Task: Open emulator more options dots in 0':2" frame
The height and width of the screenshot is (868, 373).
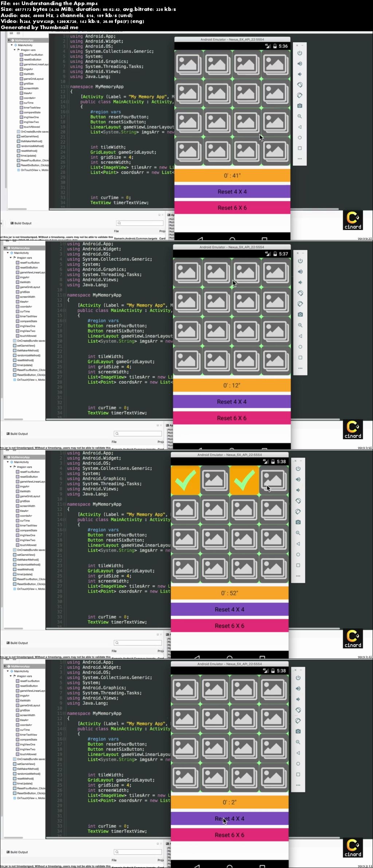Action: (x=298, y=785)
